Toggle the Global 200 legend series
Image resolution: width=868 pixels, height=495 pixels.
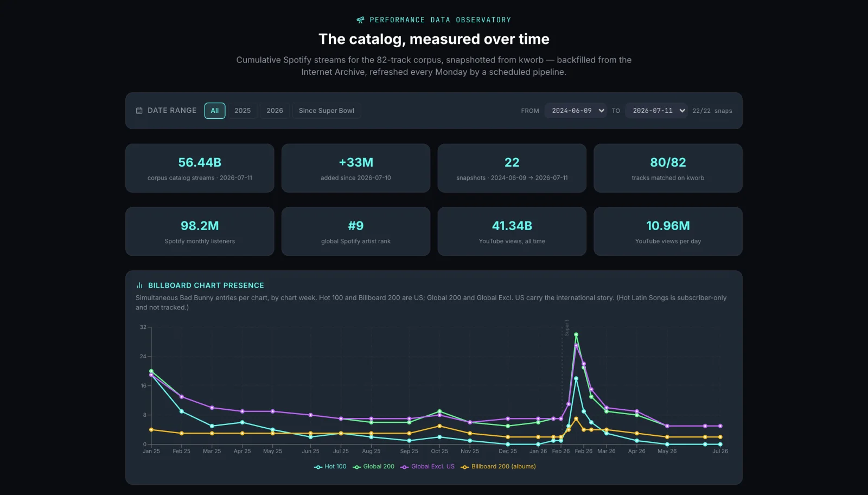pyautogui.click(x=374, y=467)
